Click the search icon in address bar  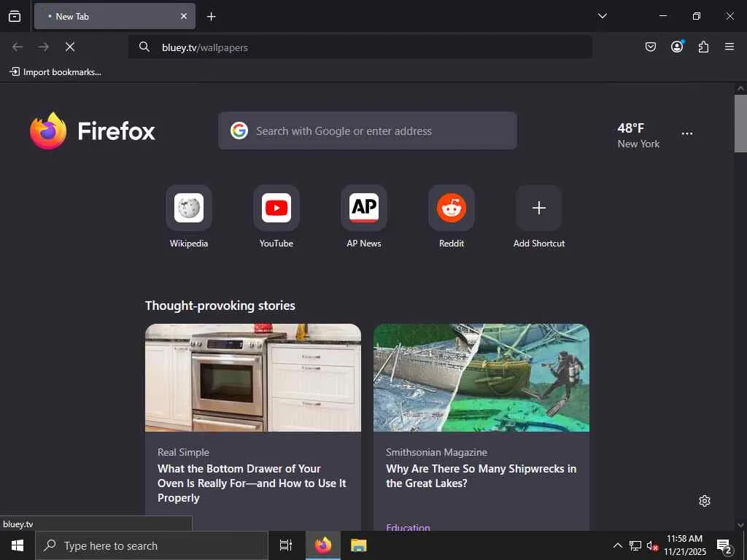tap(144, 47)
